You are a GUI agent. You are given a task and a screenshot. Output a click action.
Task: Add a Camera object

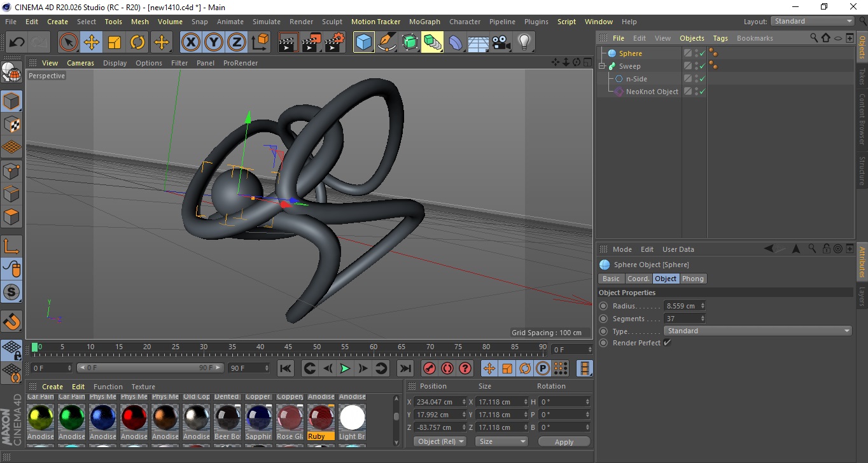tap(501, 43)
